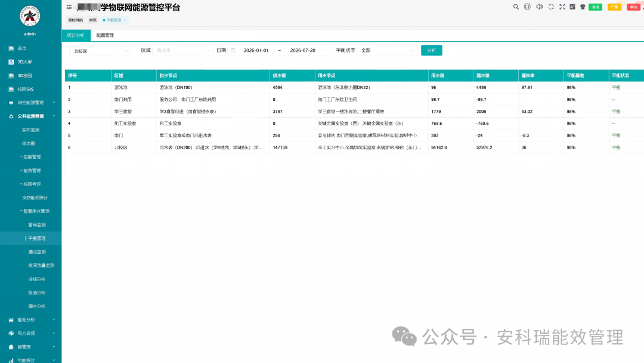Expand 碳管理 sidebar menu
The height and width of the screenshot is (363, 644).
pyautogui.click(x=31, y=347)
